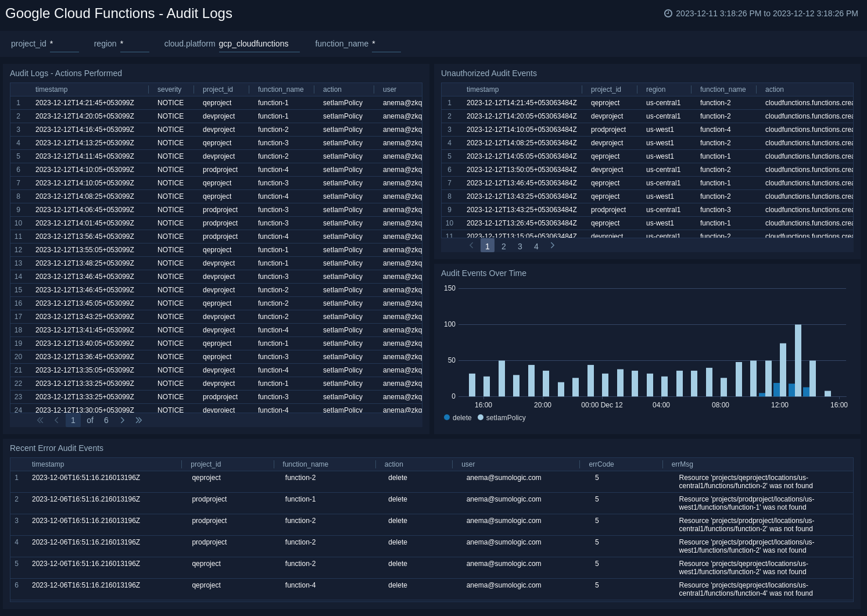Edit the region filter field
The width and height of the screenshot is (867, 616).
point(134,44)
